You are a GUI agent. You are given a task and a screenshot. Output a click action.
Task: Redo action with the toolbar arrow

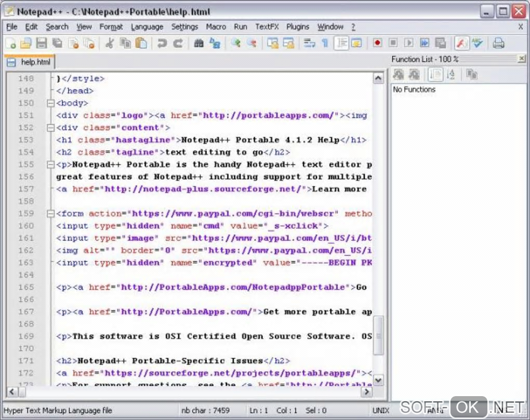coord(178,43)
